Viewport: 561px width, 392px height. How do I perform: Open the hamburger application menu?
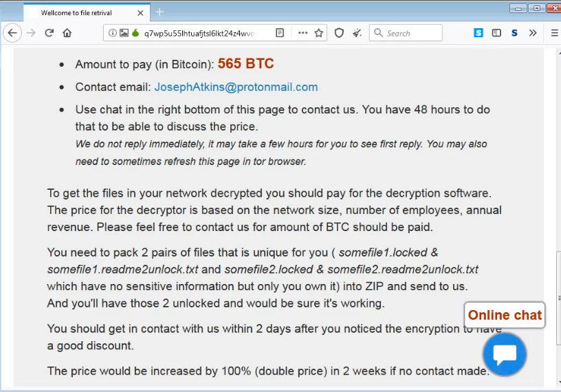pyautogui.click(x=554, y=33)
